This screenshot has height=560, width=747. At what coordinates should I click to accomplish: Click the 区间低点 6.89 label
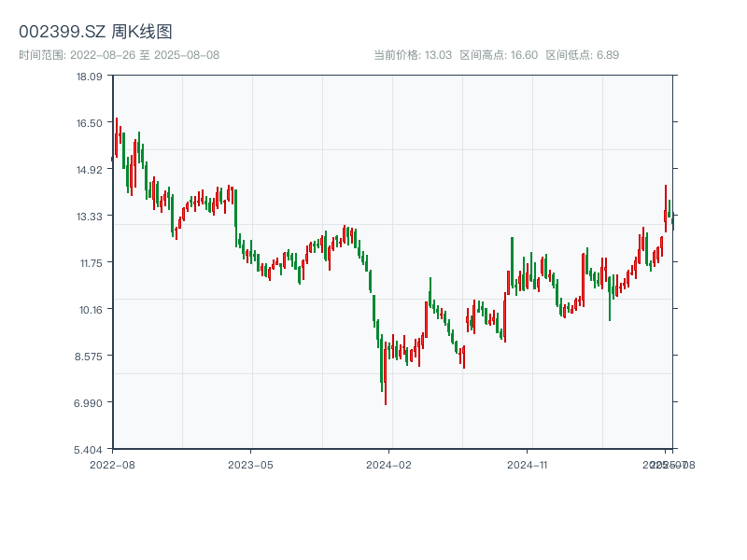[582, 55]
